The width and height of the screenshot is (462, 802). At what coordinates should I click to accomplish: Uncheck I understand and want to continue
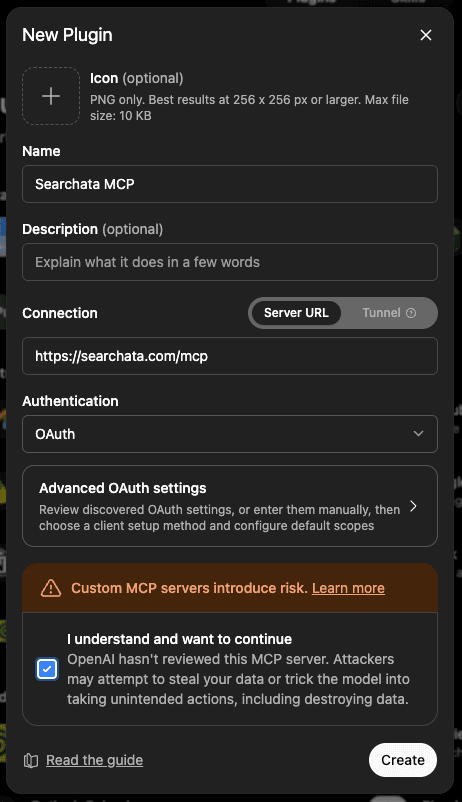47,669
